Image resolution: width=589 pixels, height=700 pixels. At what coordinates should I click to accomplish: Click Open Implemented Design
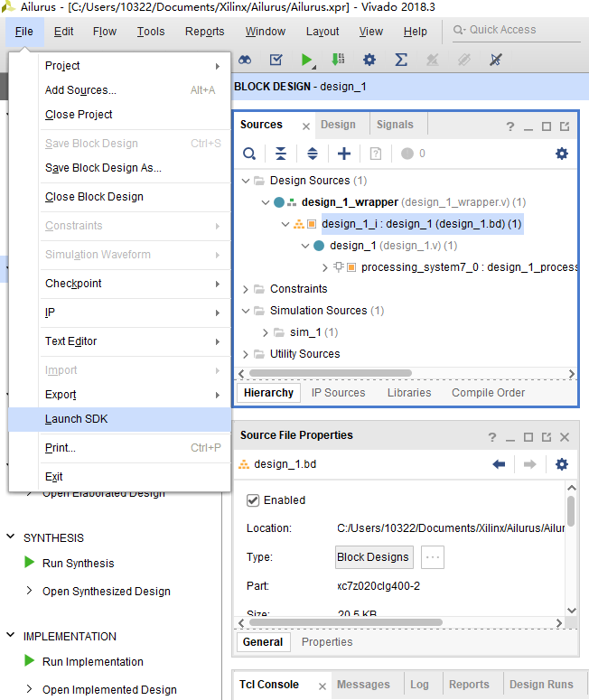point(109,690)
